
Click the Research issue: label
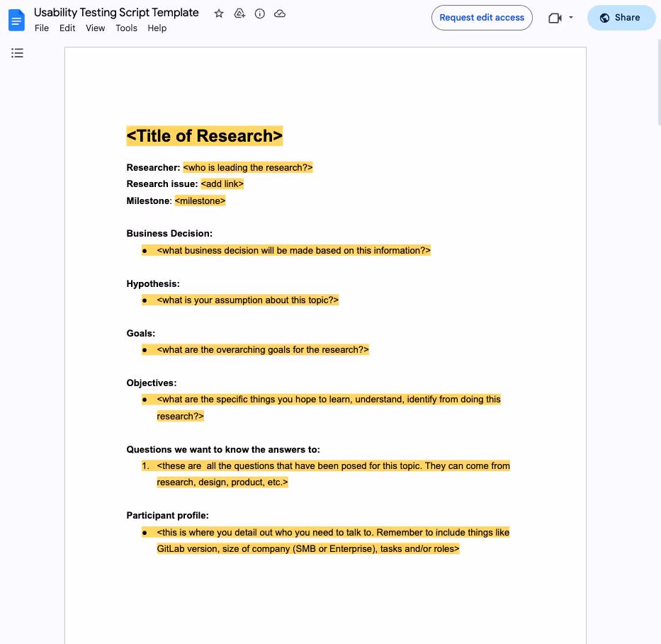click(162, 183)
